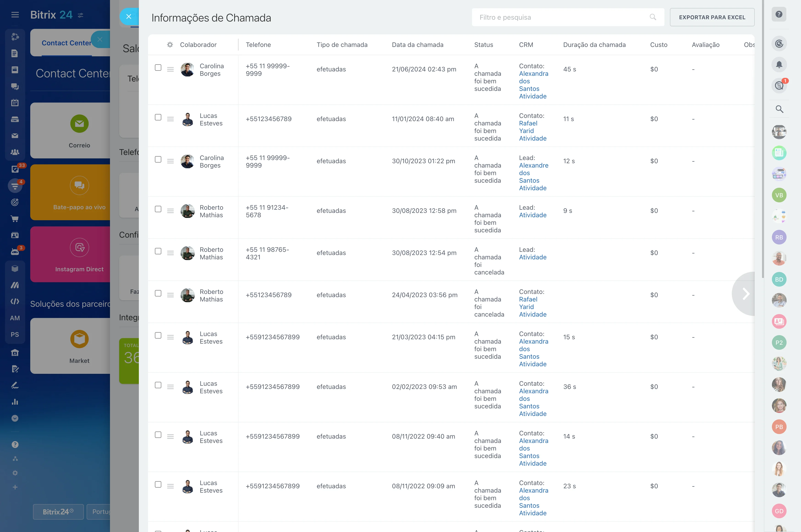
Task: Sort by Data da chamada column header
Action: [417, 45]
